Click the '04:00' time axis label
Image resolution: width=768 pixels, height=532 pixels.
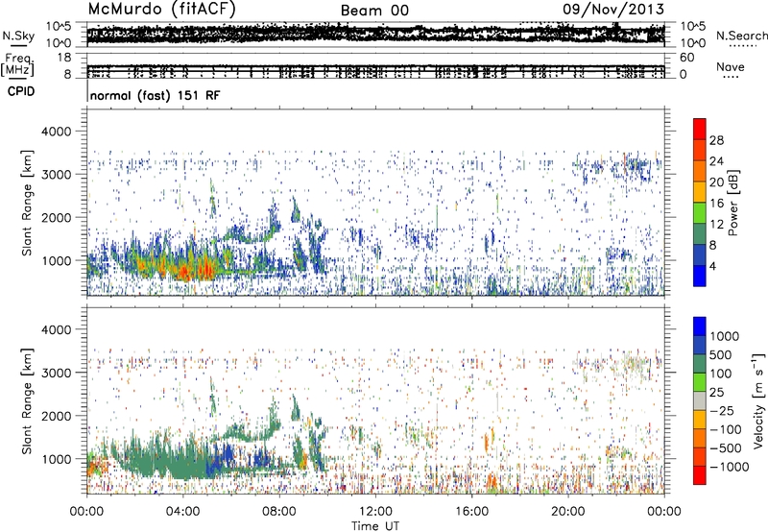tap(182, 512)
